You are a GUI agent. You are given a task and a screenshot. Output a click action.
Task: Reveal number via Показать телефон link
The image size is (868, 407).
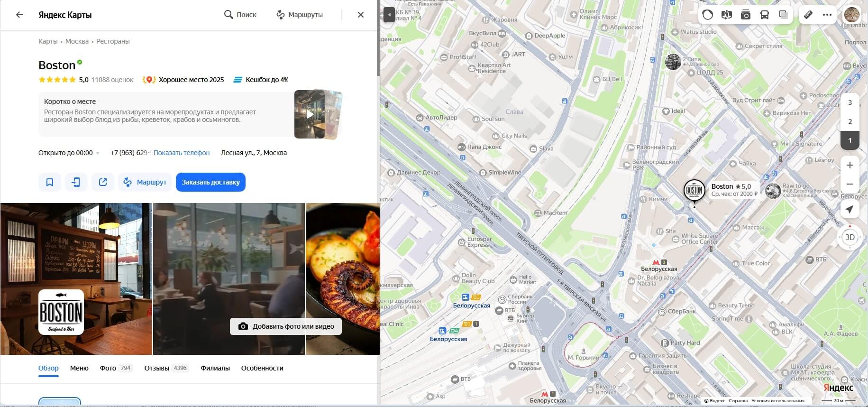182,153
